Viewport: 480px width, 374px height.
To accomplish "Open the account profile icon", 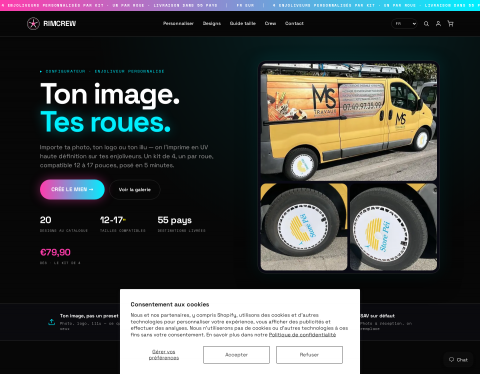I will point(438,24).
